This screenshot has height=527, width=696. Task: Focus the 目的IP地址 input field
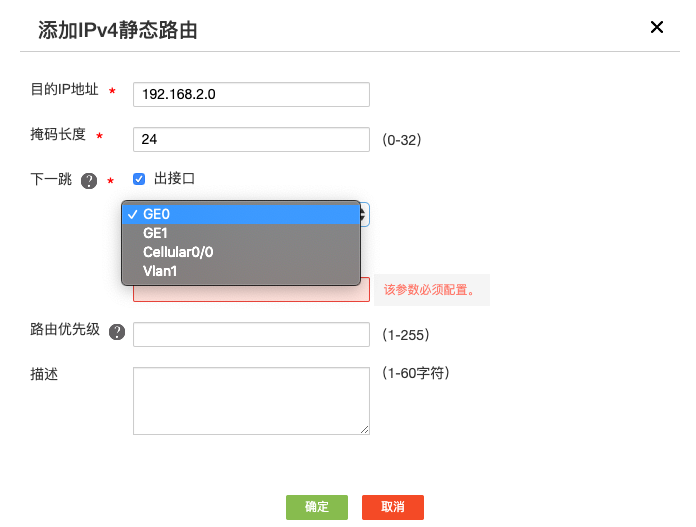coord(251,94)
